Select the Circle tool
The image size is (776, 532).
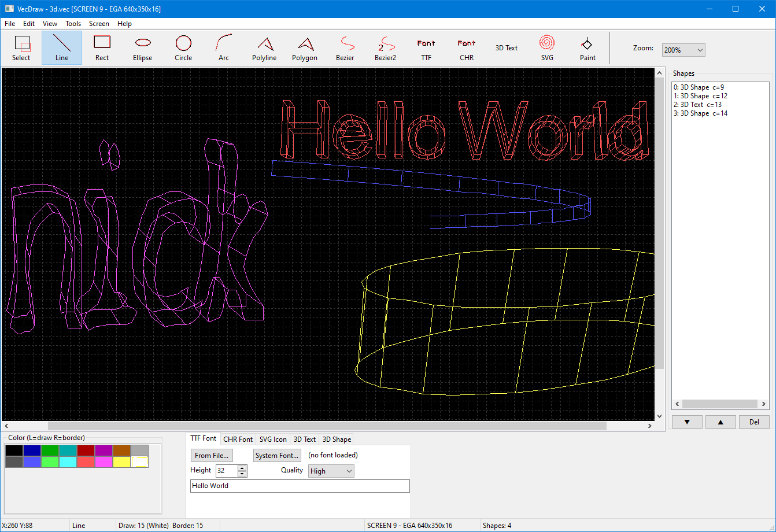183,47
